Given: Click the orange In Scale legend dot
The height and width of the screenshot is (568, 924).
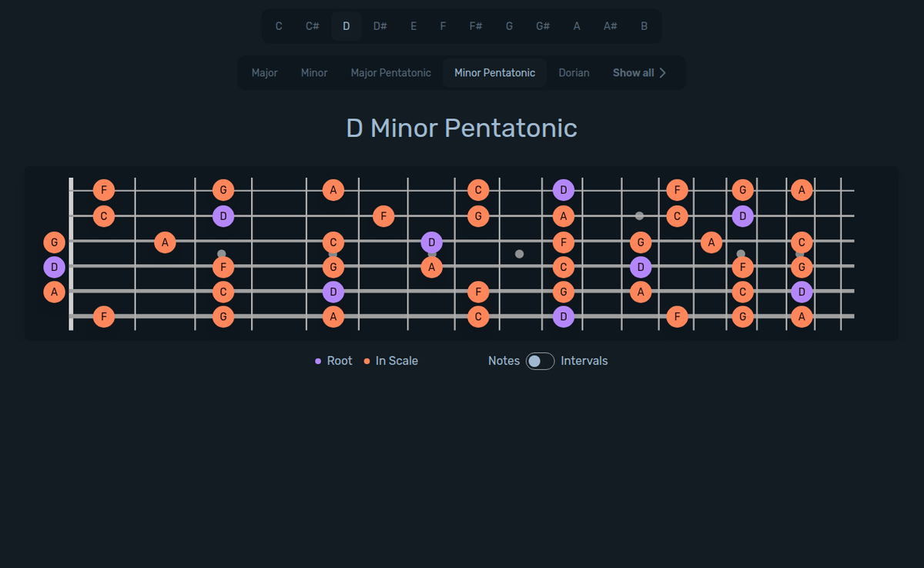Looking at the screenshot, I should [x=366, y=360].
